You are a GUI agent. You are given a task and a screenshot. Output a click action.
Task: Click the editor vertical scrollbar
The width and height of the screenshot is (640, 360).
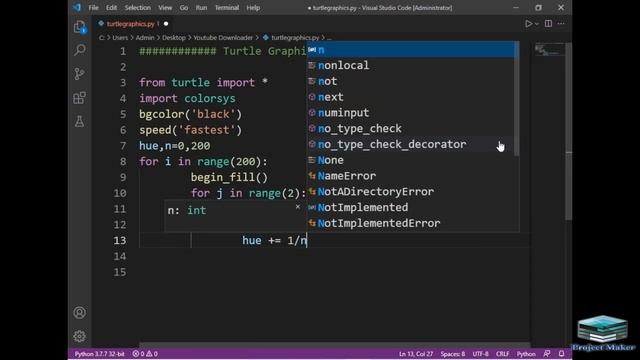[x=569, y=131]
